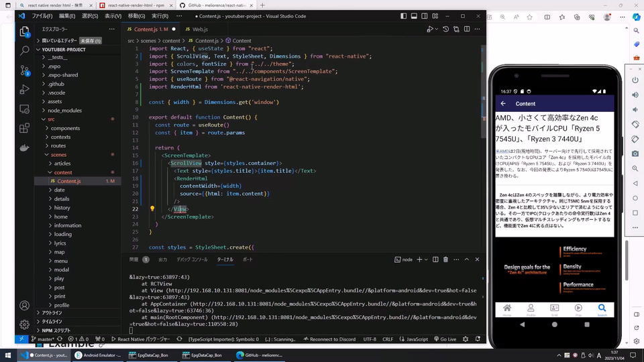Collapse the scenes folder
Image resolution: width=644 pixels, height=362 pixels.
pos(58,155)
